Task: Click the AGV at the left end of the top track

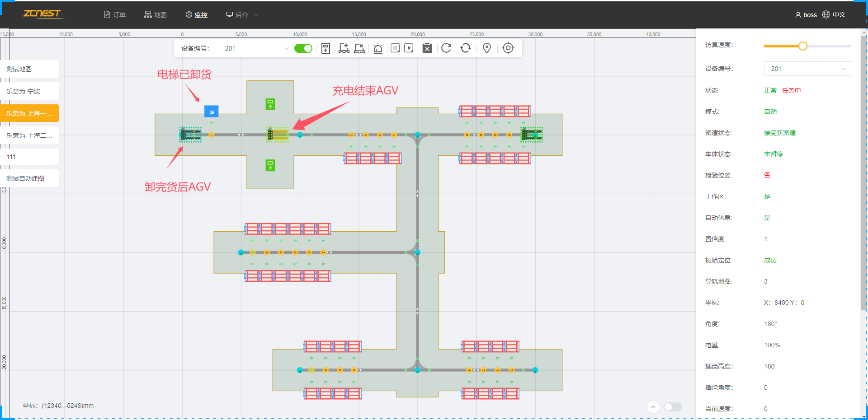Action: pos(190,135)
